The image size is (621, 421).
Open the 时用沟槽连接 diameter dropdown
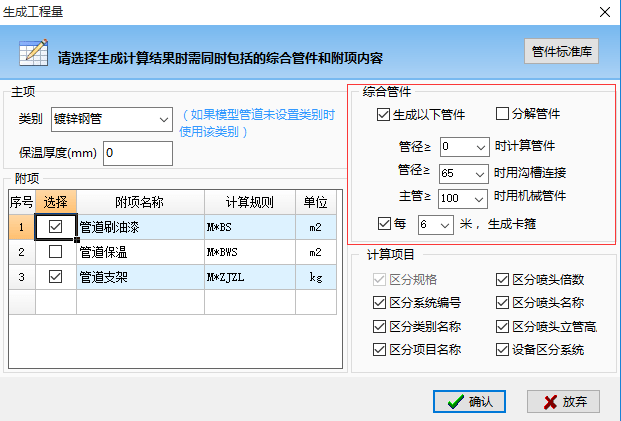pyautogui.click(x=480, y=172)
